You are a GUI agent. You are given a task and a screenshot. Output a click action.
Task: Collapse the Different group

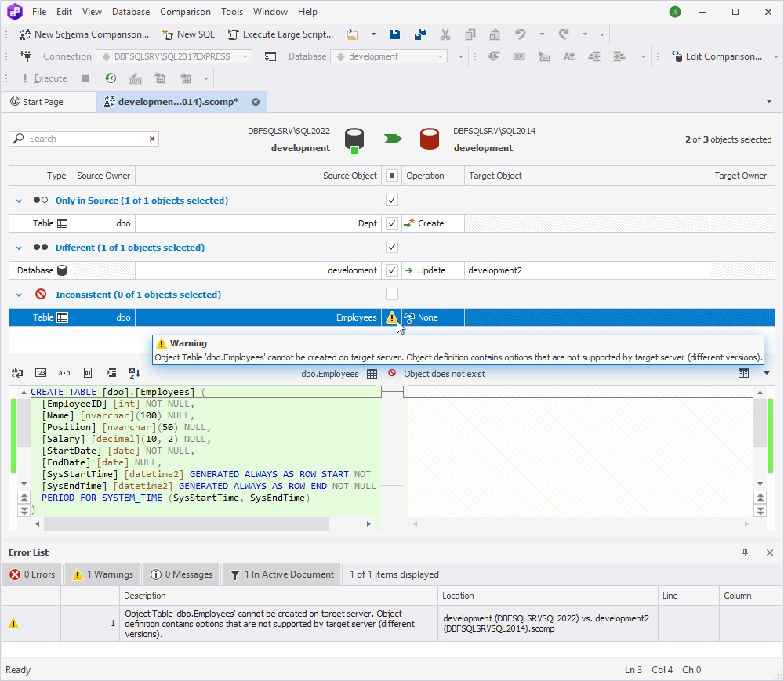click(x=19, y=248)
